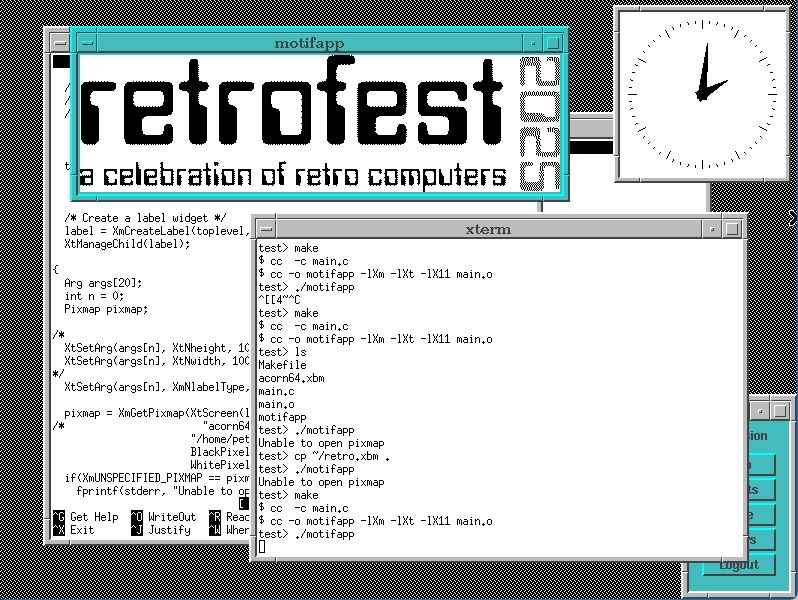Maximize the session window behind xterm

tap(780, 411)
